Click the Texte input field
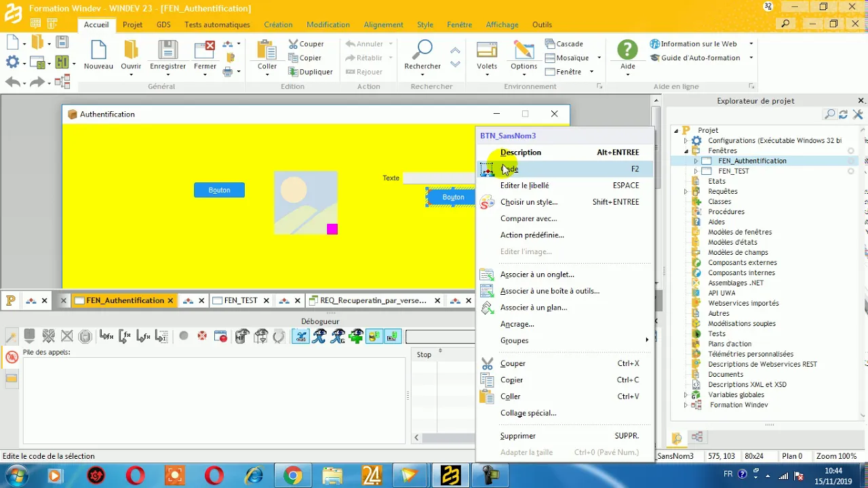Screen dimensions: 868x488 [439, 178]
